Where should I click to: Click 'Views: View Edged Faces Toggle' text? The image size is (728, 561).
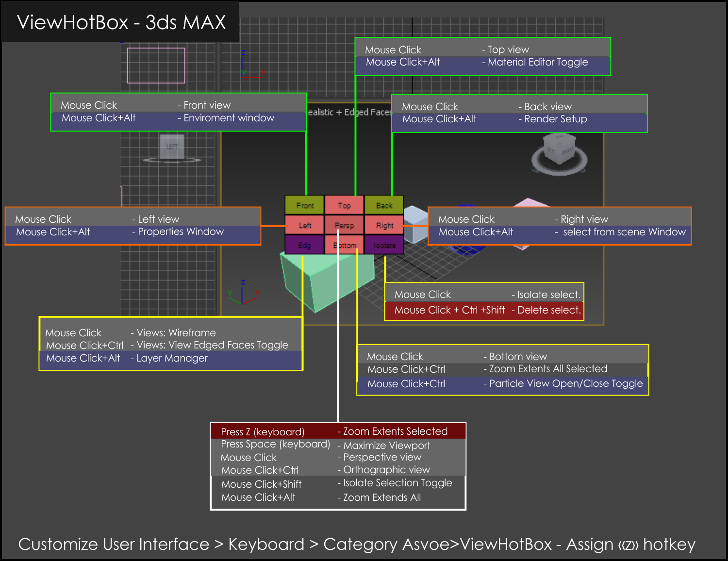(212, 345)
